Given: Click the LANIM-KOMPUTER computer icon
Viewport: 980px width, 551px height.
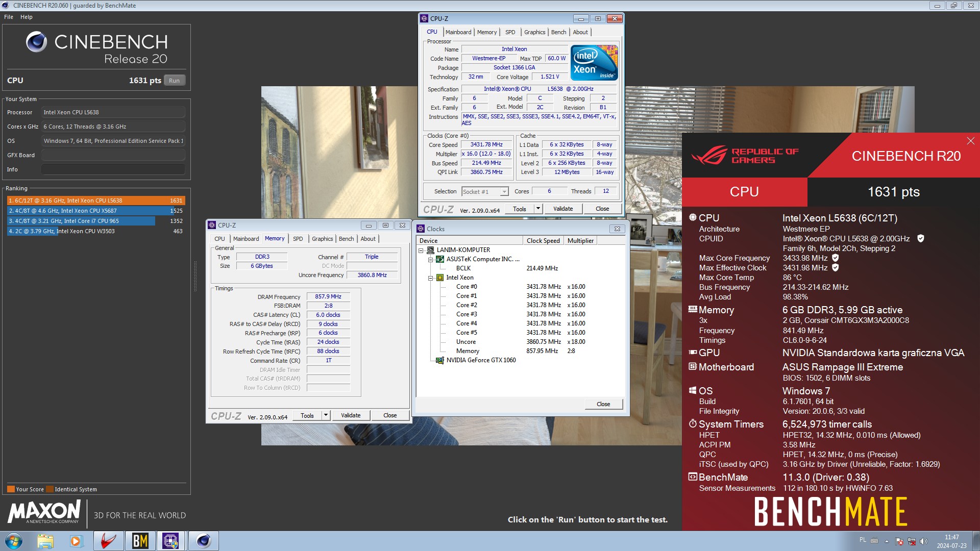Looking at the screenshot, I should click(x=430, y=250).
